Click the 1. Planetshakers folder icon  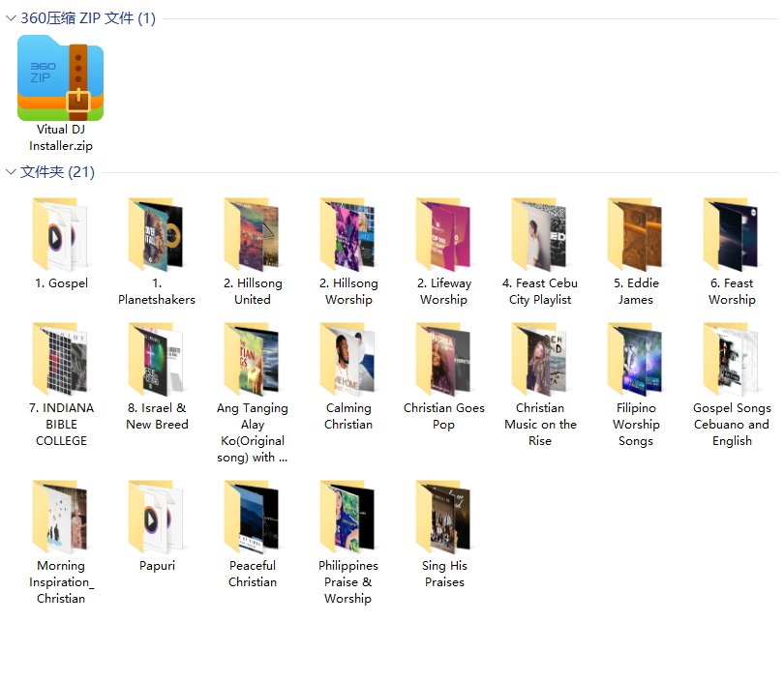point(157,235)
